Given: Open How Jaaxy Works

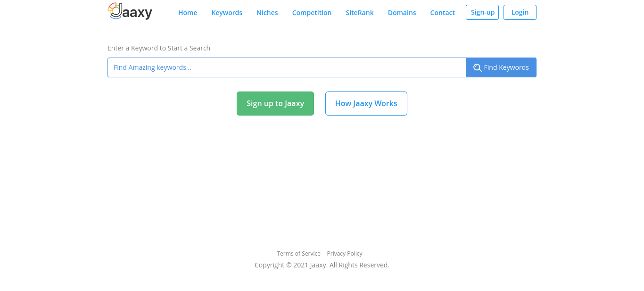Looking at the screenshot, I should [x=366, y=103].
